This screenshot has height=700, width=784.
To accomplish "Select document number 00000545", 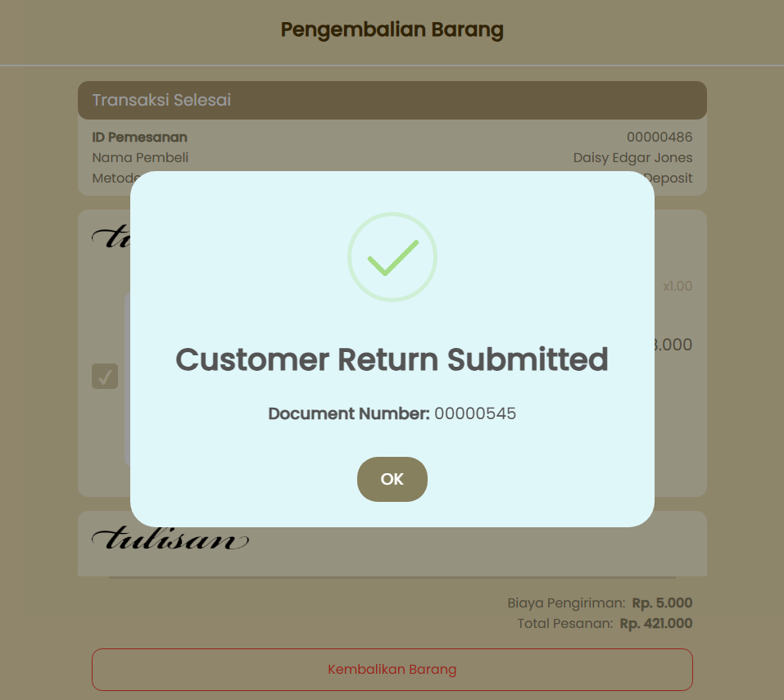I will [475, 413].
